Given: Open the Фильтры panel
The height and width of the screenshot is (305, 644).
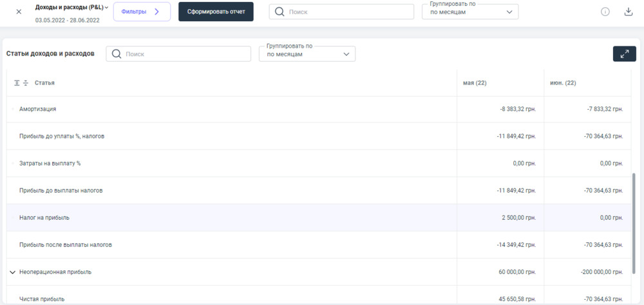Looking at the screenshot, I should point(142,12).
